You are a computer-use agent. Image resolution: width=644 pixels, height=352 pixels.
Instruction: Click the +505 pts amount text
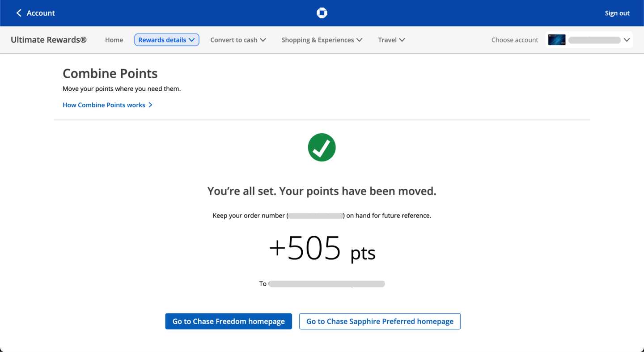322,249
